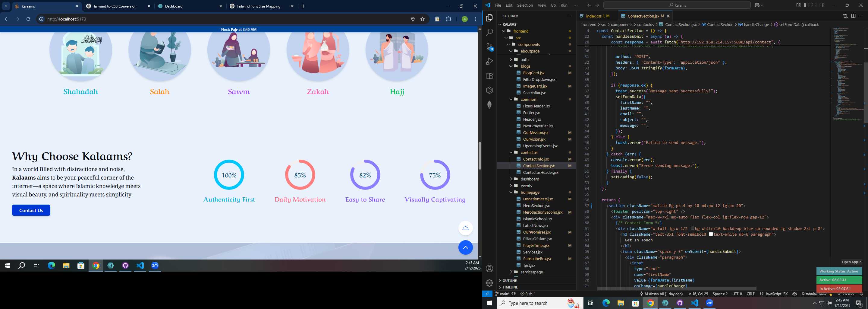Open Manage gear icon in VS Code

489,283
